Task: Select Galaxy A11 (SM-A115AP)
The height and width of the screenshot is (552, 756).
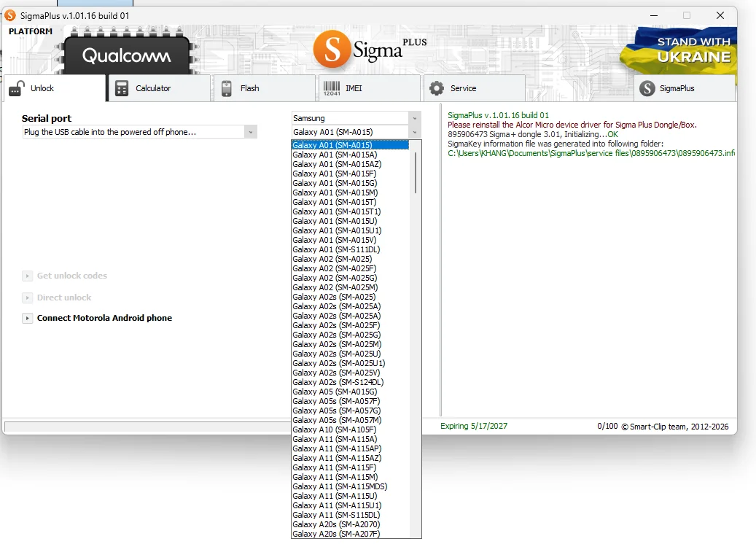Action: click(x=351, y=448)
